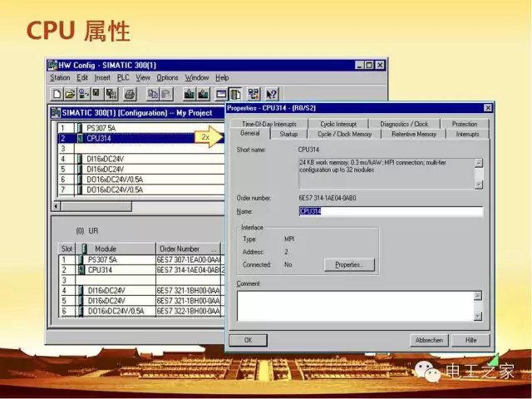Viewport: 532px width, 399px height.
Task: Open the Retentive Memory tab
Action: click(414, 134)
